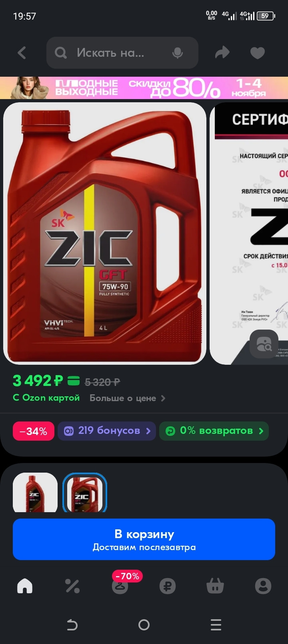Open the ruble finance tab icon
The width and height of the screenshot is (288, 644).
pos(168,586)
